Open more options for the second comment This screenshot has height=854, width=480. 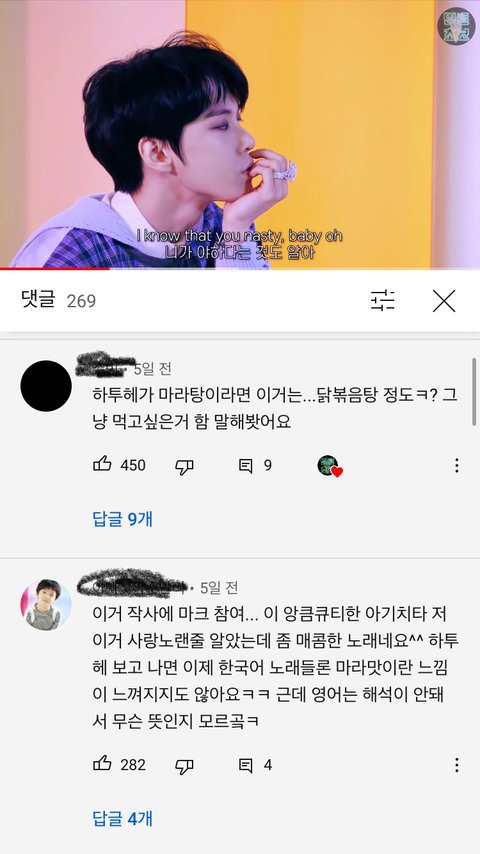click(x=457, y=765)
